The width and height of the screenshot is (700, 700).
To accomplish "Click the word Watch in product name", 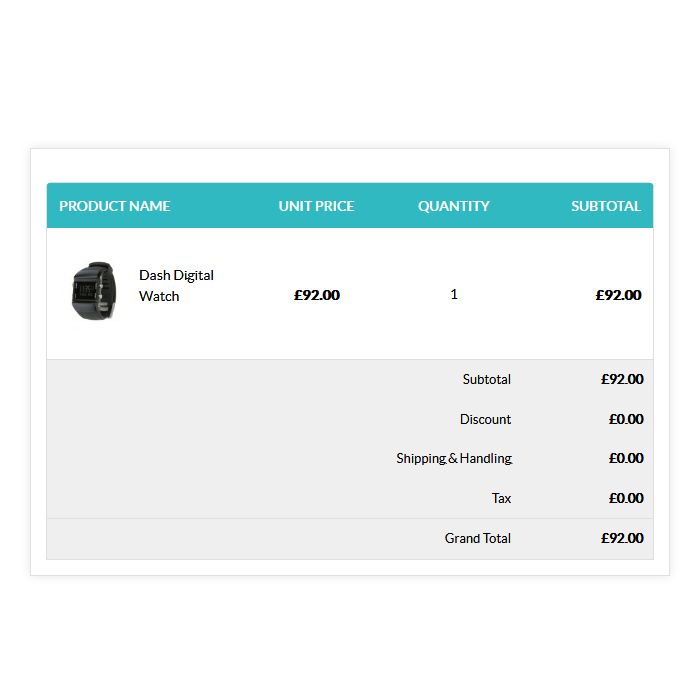I will [x=159, y=296].
